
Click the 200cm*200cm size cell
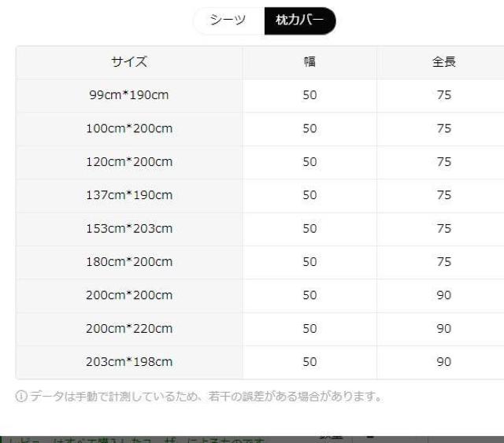[x=129, y=295]
